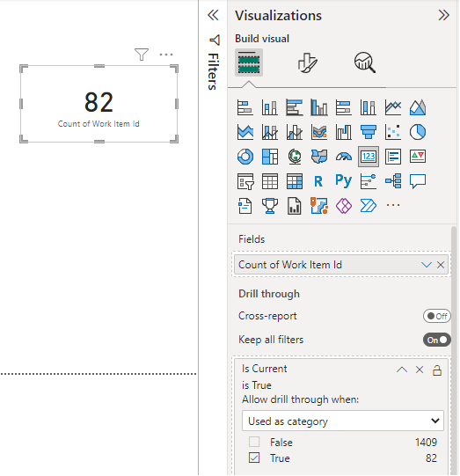The image size is (460, 476).
Task: Select the Power Apps visual
Action: pyautogui.click(x=344, y=206)
